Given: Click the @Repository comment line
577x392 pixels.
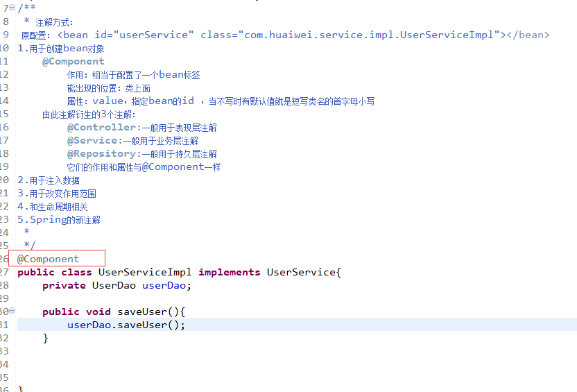Looking at the screenshot, I should [142, 154].
